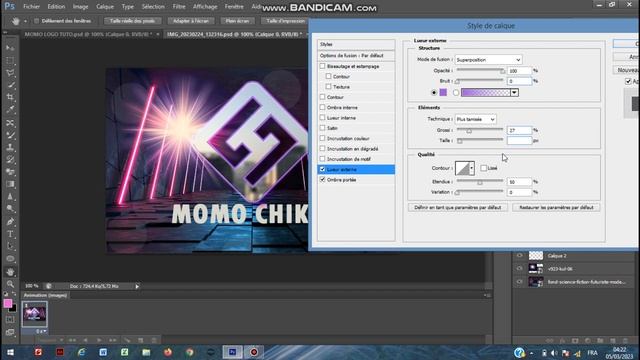This screenshot has height=360, width=640.
Task: Hide the Calque 2 layer
Action: click(x=519, y=256)
